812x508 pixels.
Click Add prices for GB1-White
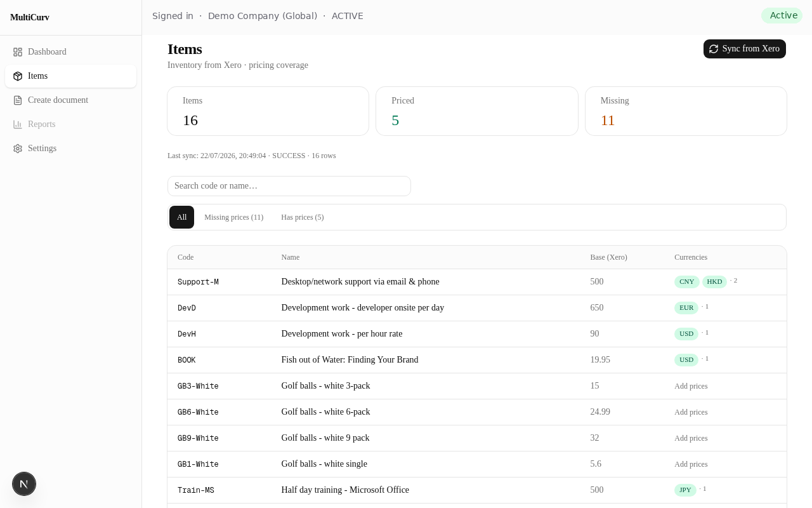tap(691, 464)
